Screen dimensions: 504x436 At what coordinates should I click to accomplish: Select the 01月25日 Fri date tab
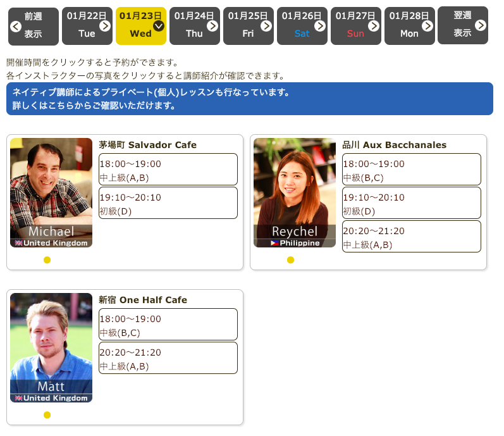248,26
